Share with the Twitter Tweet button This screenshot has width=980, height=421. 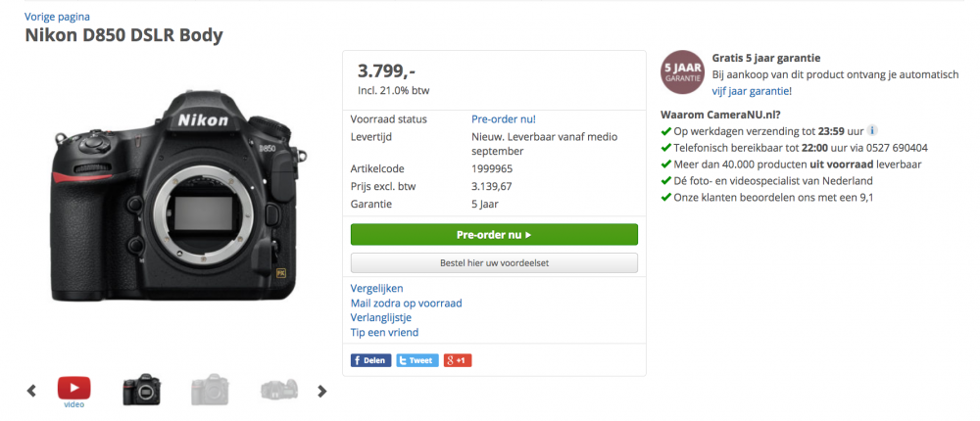[x=416, y=360]
